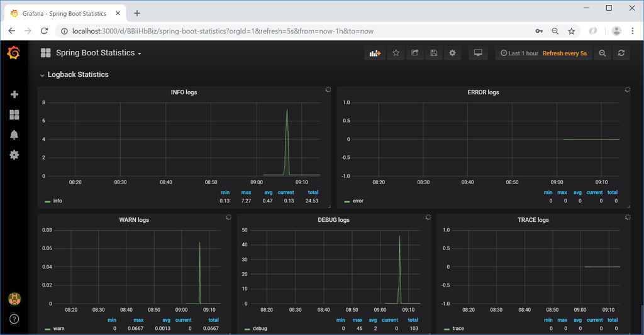Toggle the info series in legend
Image resolution: width=644 pixels, height=335 pixels.
point(57,200)
